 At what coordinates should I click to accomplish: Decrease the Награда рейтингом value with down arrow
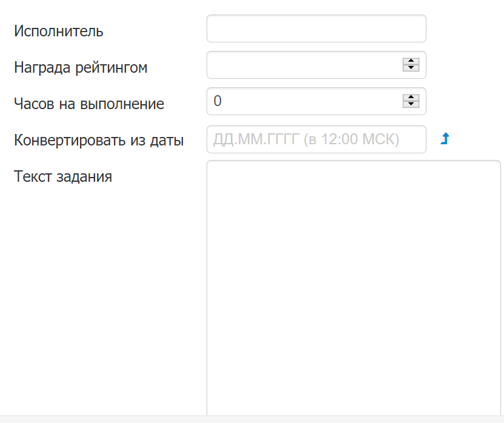tap(411, 68)
